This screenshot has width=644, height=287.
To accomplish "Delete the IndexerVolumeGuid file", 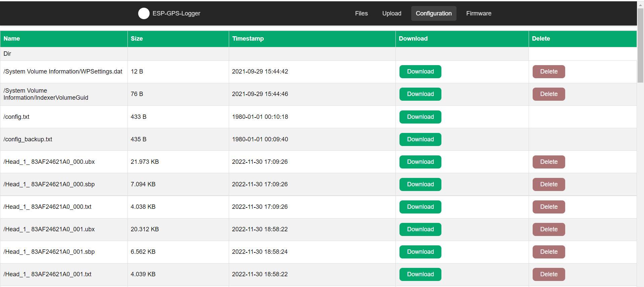I will [x=548, y=94].
